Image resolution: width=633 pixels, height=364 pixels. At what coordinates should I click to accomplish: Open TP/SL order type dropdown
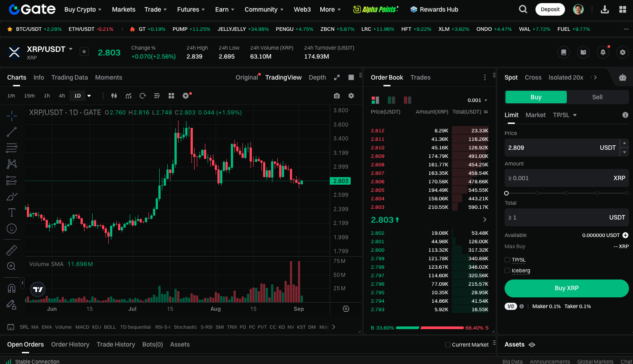pos(565,115)
